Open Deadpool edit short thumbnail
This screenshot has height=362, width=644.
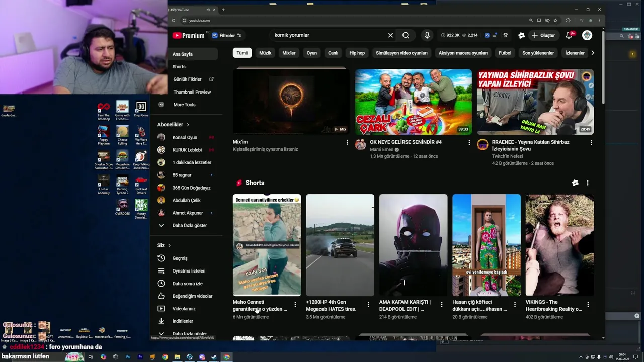[x=413, y=245]
